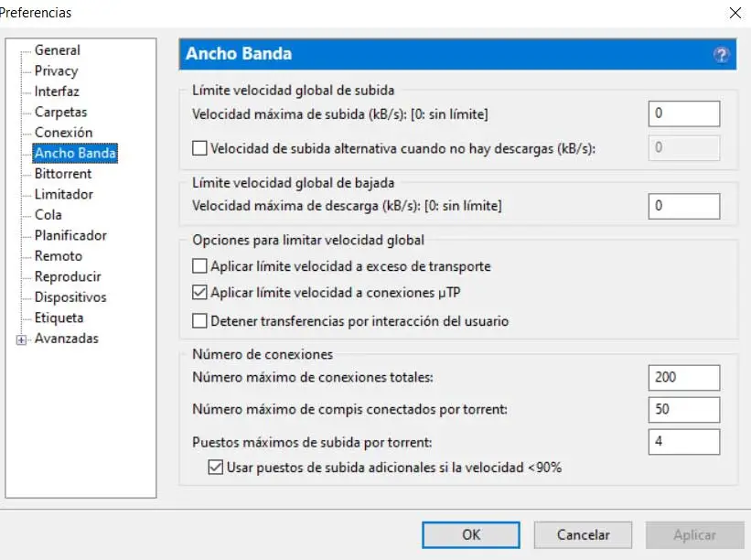Select Limitador in the tree
Viewport: 751px width, 560px height.
64,194
